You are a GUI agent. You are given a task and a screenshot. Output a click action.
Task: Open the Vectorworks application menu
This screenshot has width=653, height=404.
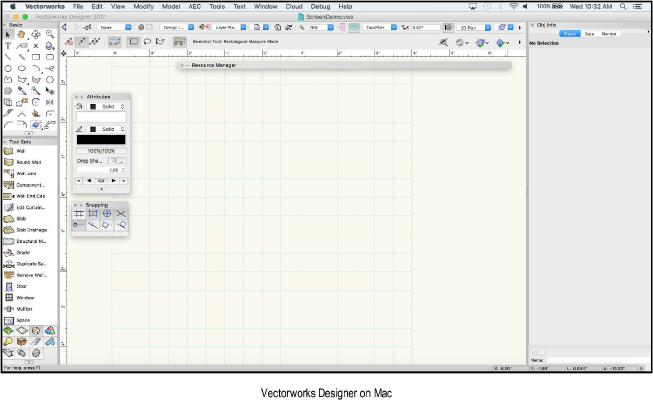45,7
